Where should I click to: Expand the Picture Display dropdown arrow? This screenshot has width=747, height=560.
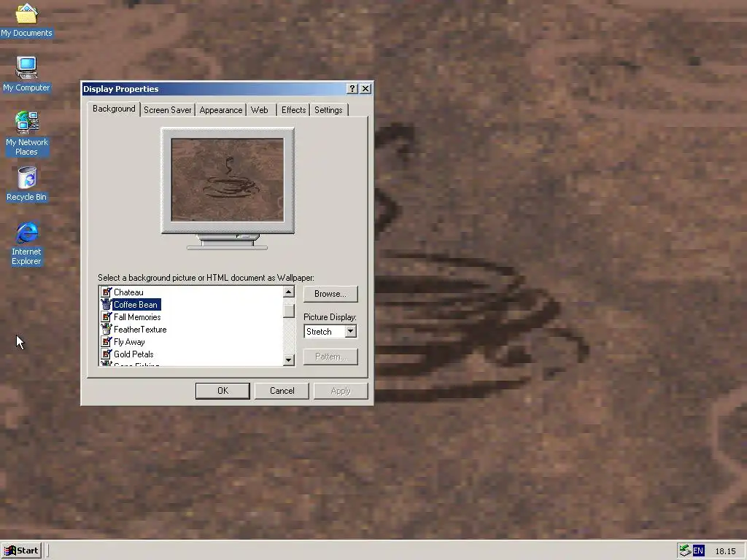[x=351, y=331]
